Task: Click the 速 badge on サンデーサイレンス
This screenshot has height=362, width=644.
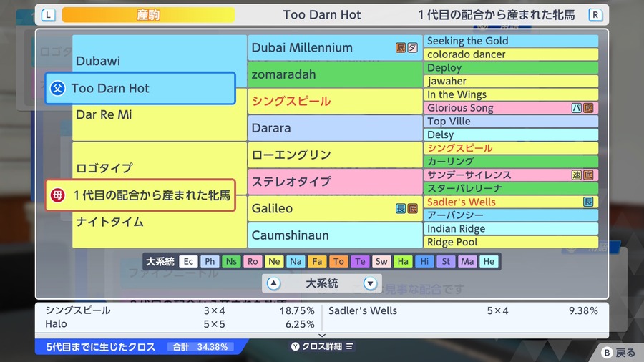Action: 576,175
